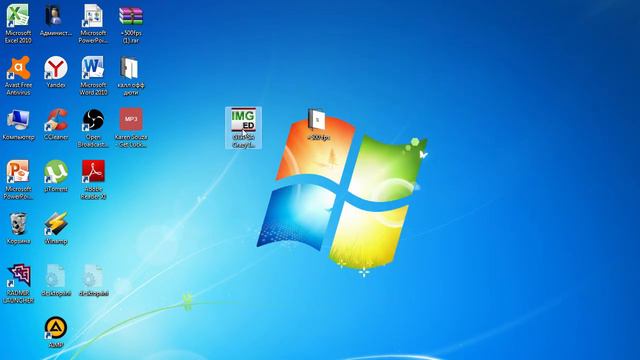Select the Компьютер desktop icon
The height and width of the screenshot is (360, 640).
click(x=18, y=124)
